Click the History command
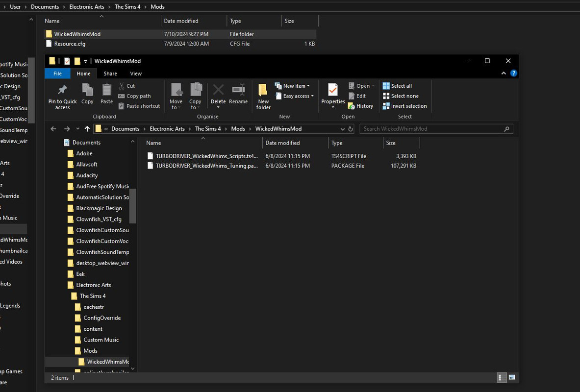The image size is (580, 392). click(x=361, y=106)
